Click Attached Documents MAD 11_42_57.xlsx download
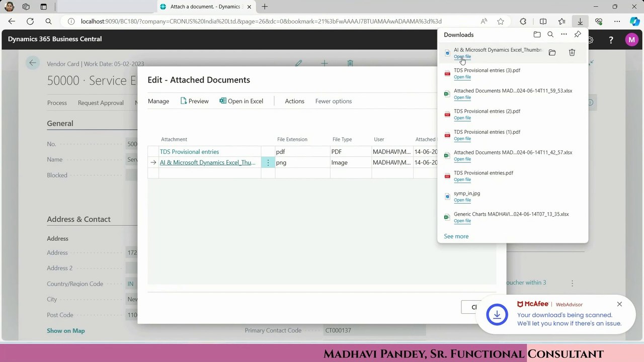 pos(513,152)
